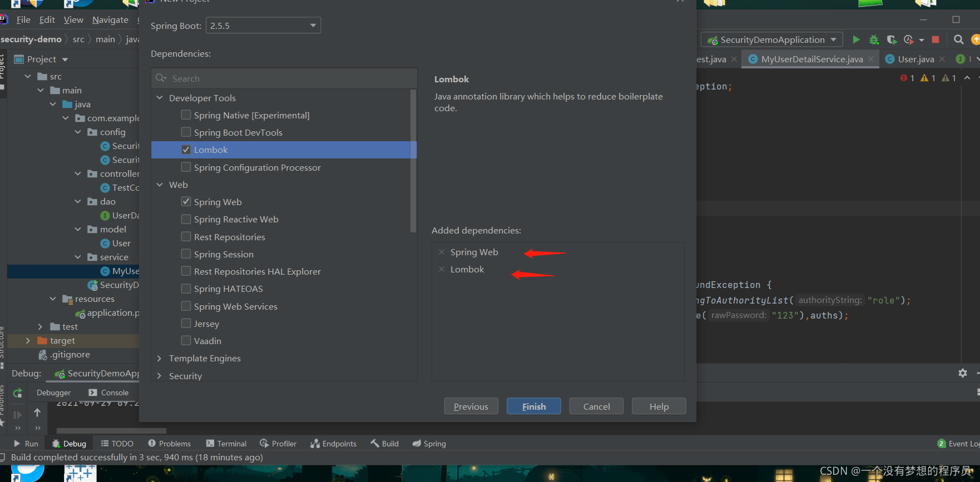This screenshot has width=980, height=482.
Task: Uncheck the Spring Web checkbox
Action: pos(186,201)
